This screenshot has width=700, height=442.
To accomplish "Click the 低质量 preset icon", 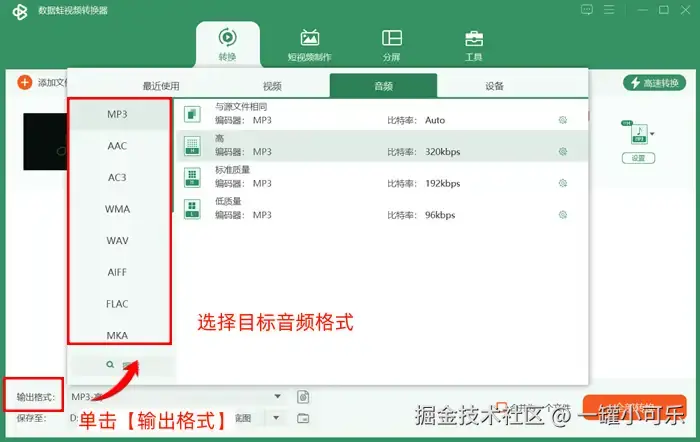I will click(x=192, y=209).
